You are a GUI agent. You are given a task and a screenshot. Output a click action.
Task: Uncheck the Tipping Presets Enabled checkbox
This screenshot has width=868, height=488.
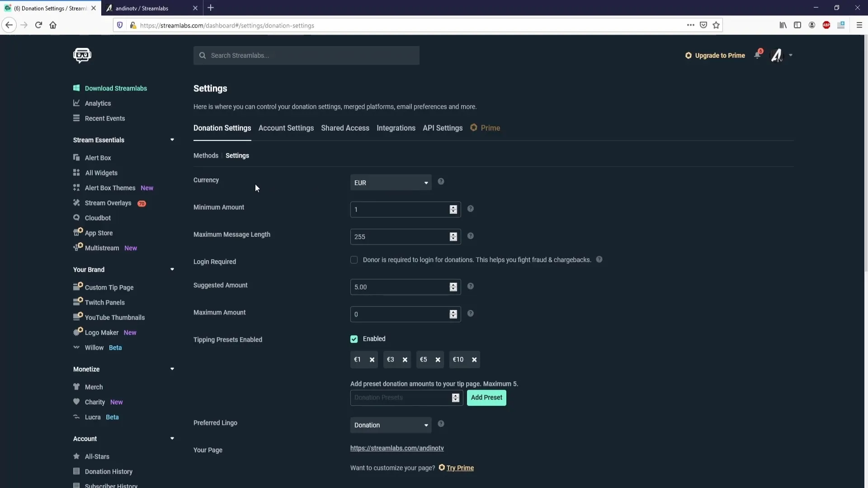pos(354,339)
